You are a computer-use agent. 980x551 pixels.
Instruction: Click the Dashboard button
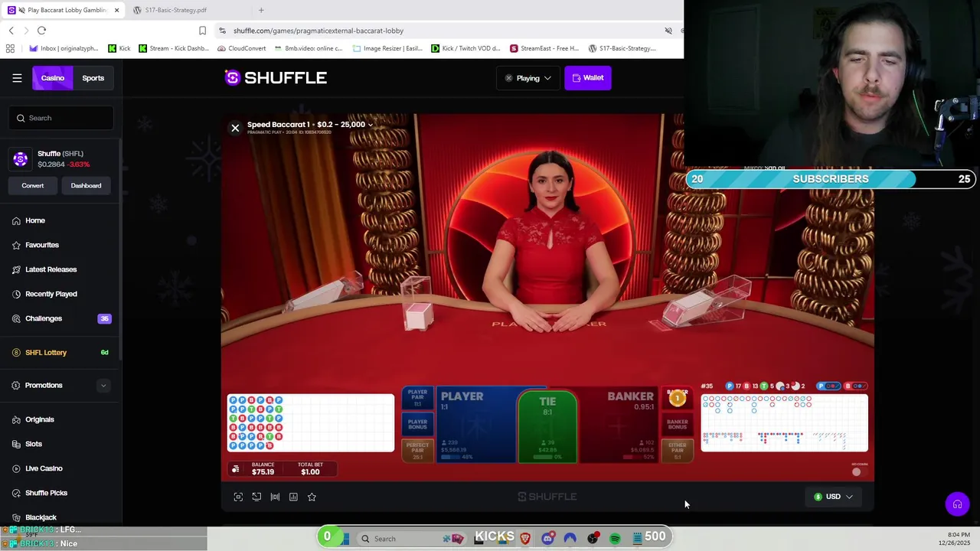point(86,185)
